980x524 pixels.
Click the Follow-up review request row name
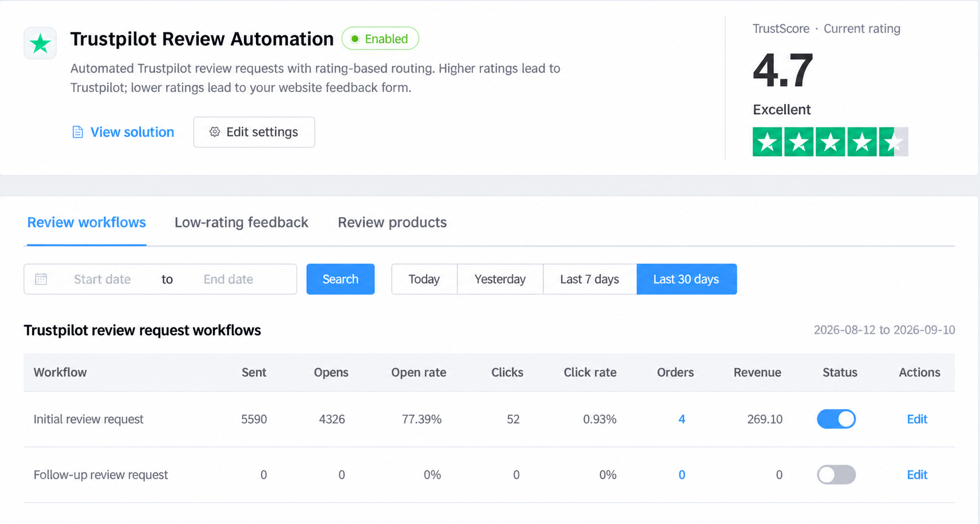101,474
